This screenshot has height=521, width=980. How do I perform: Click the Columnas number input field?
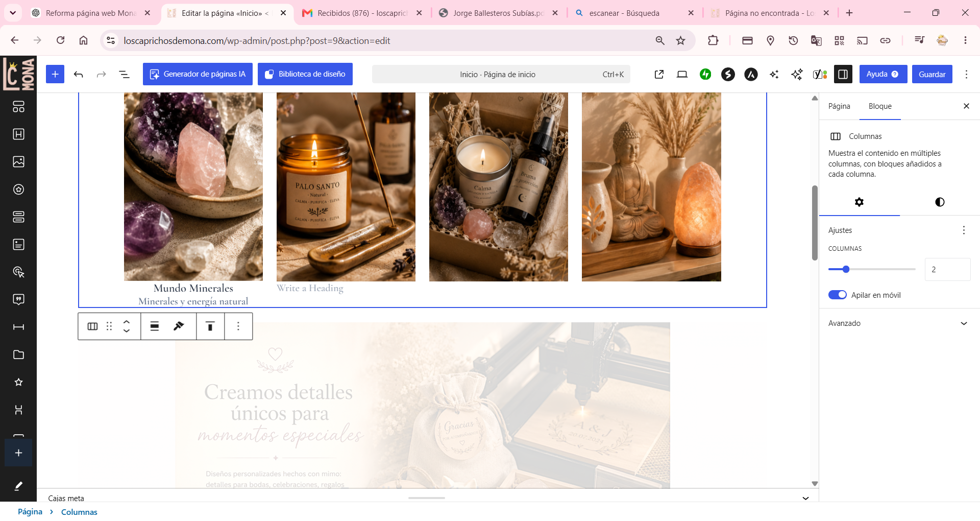[947, 269]
